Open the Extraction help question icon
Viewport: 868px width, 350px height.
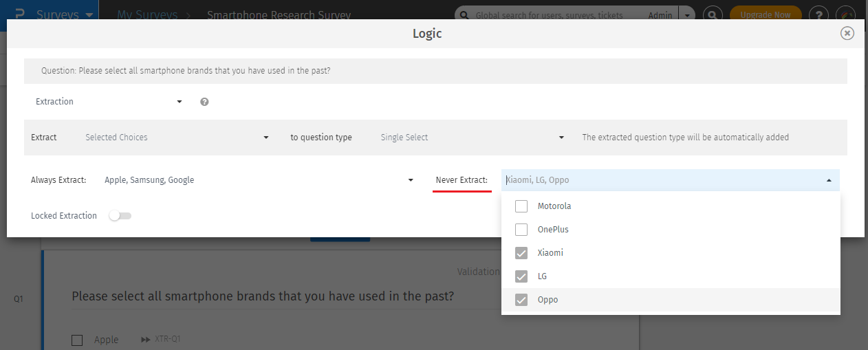[204, 102]
